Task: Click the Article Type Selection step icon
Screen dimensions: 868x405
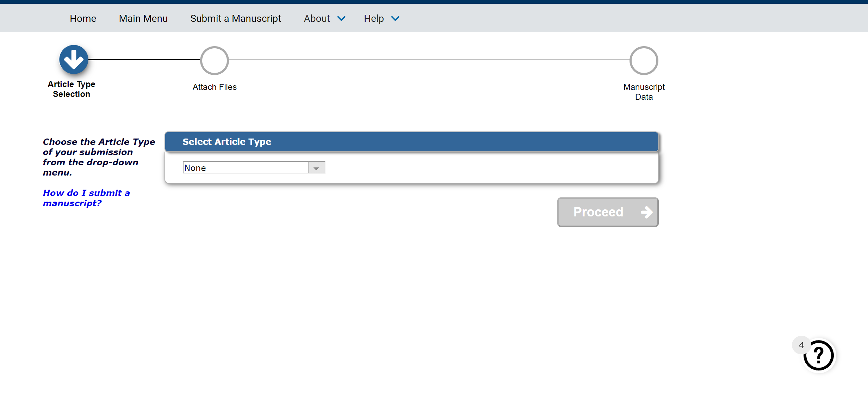Action: click(x=74, y=60)
